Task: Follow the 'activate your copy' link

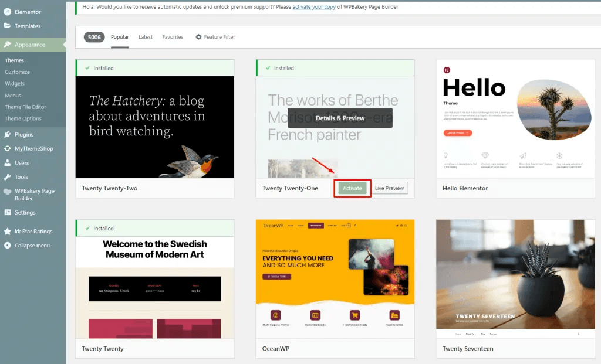Action: [x=314, y=7]
